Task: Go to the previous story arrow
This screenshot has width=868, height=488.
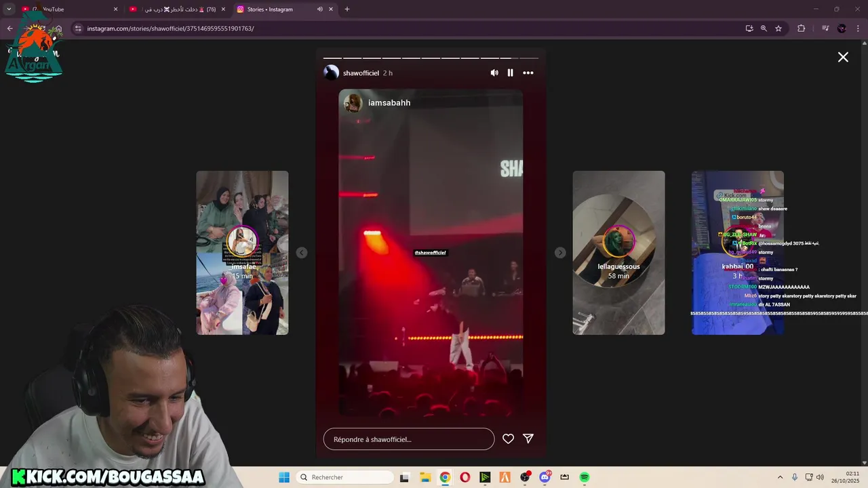Action: pyautogui.click(x=302, y=253)
